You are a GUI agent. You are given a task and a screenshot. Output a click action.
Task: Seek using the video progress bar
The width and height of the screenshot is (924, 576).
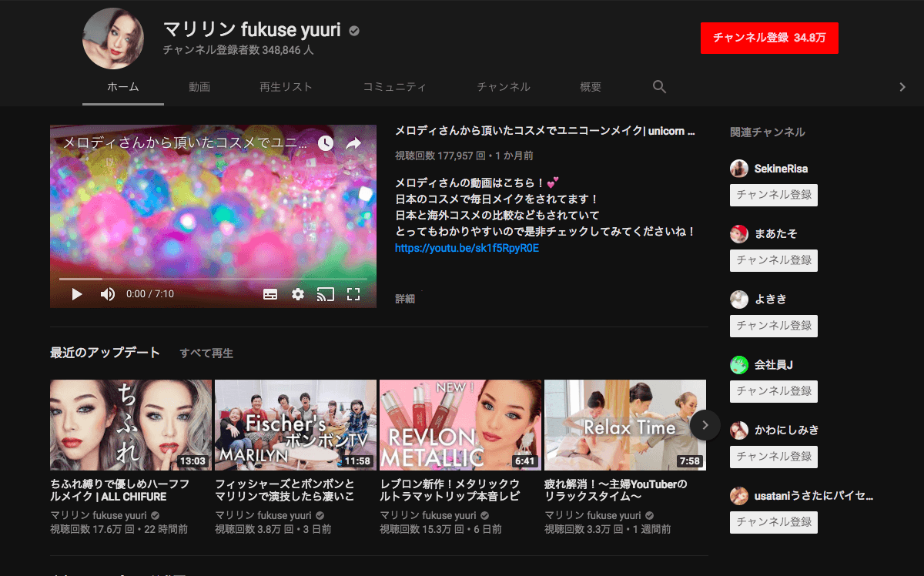pyautogui.click(x=213, y=279)
